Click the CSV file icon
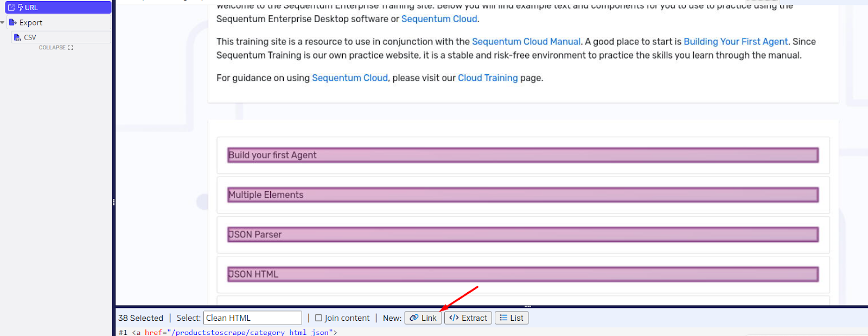The height and width of the screenshot is (336, 868). (x=17, y=37)
